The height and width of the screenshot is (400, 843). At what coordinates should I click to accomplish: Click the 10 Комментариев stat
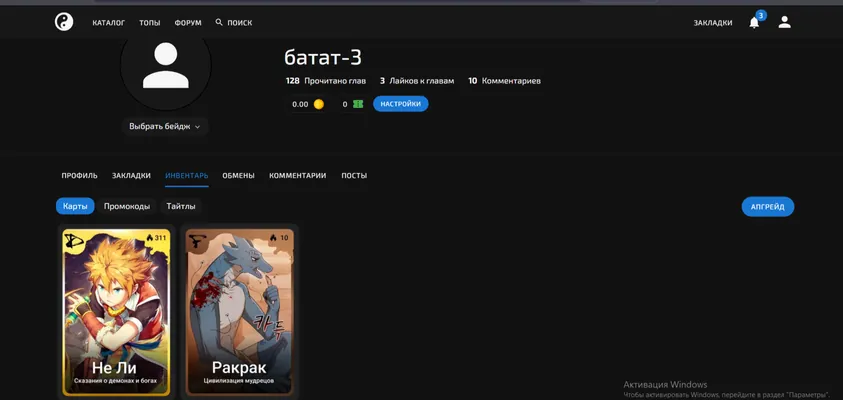point(504,81)
